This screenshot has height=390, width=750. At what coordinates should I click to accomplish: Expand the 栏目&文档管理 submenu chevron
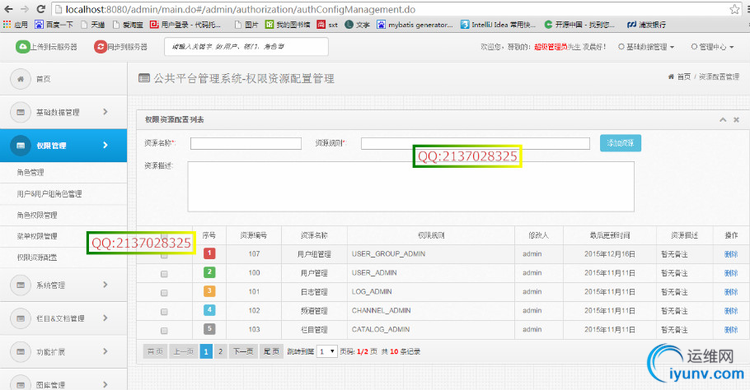(105, 318)
